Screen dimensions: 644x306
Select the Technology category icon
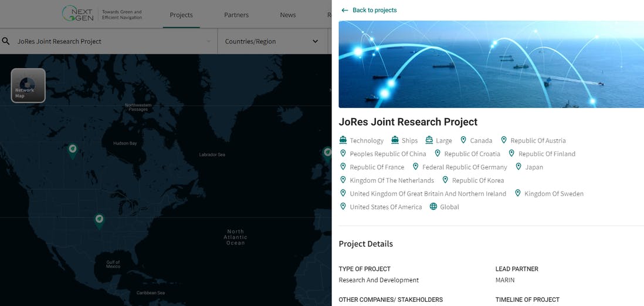(x=343, y=140)
